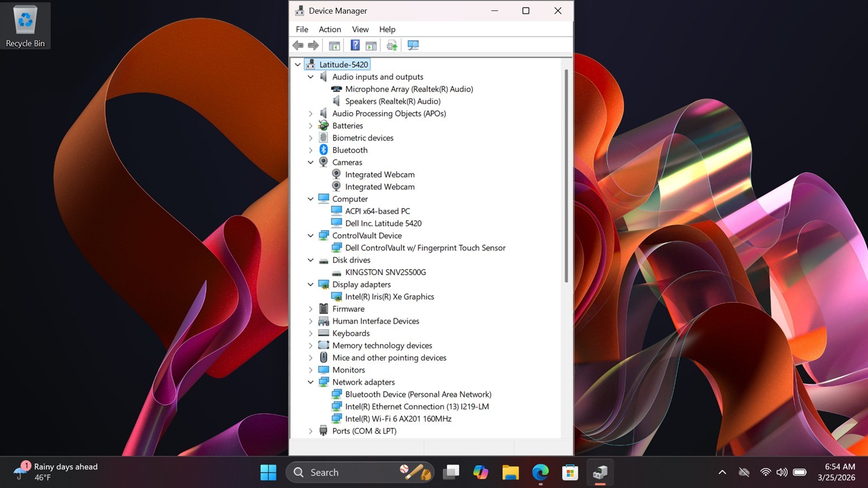This screenshot has width=868, height=488.
Task: Click the Ports (COM & LPT) icon
Action: (x=324, y=431)
